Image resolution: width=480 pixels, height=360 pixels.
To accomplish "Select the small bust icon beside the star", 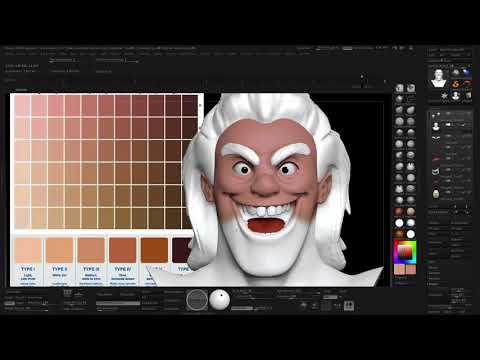I will click(x=455, y=96).
